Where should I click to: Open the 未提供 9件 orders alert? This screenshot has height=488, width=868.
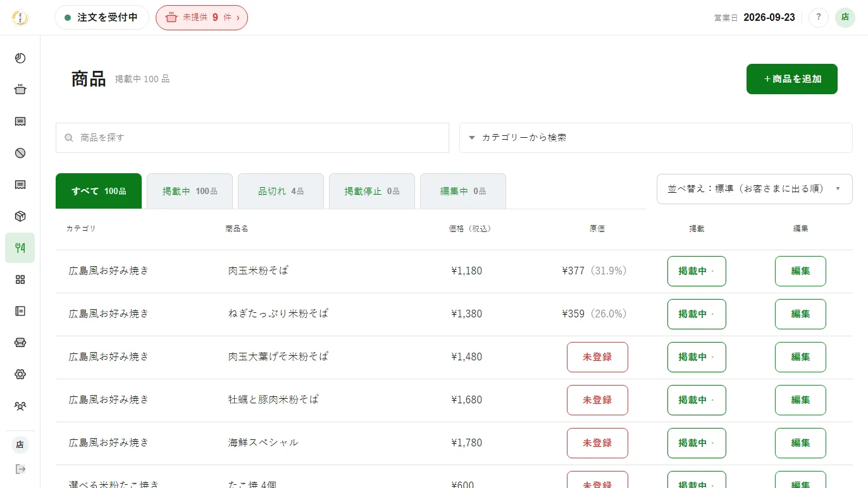pos(202,18)
